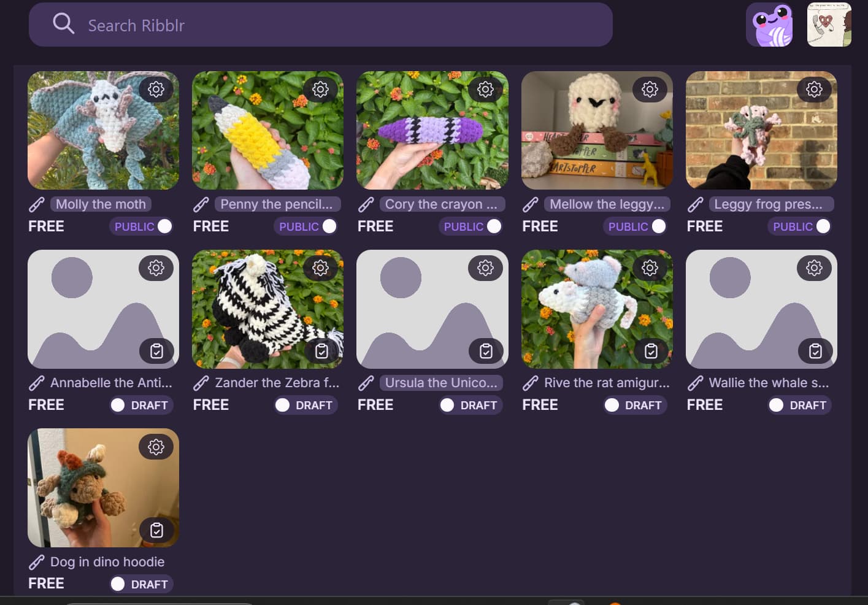The width and height of the screenshot is (868, 605).
Task: Open Rive the rat thumbnail image
Action: (x=597, y=309)
